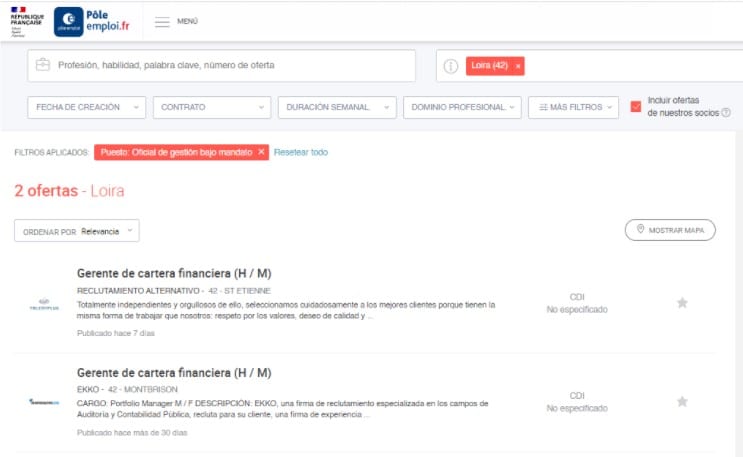The height and width of the screenshot is (457, 743).
Task: Favorite the Reclutamiento Alternativo offer star
Action: pos(682,302)
